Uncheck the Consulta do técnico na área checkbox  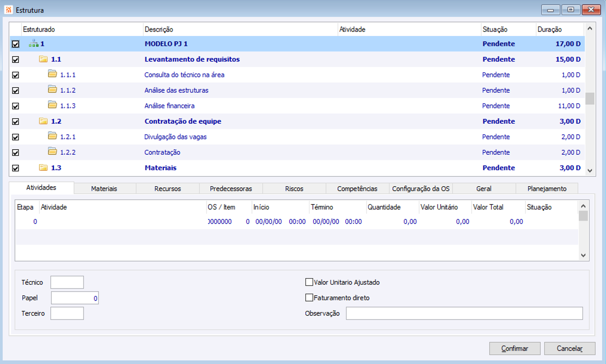point(15,75)
